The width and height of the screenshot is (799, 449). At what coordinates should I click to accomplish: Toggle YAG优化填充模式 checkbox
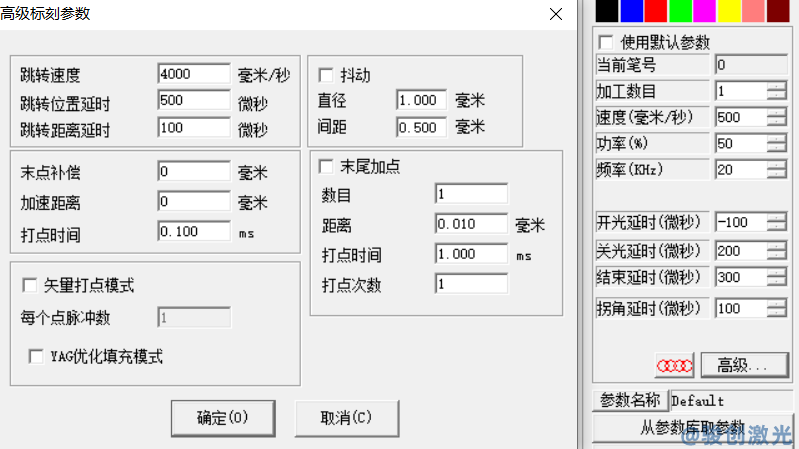coord(36,356)
